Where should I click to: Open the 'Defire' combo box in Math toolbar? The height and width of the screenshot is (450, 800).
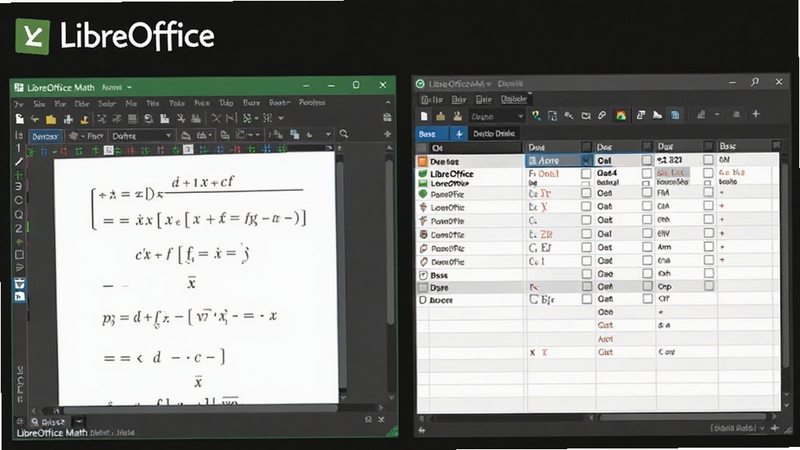pyautogui.click(x=141, y=136)
